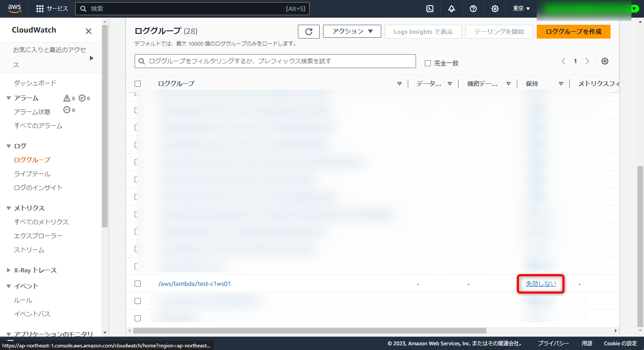Open the account settings gear icon
644x350 pixels.
pos(495,8)
